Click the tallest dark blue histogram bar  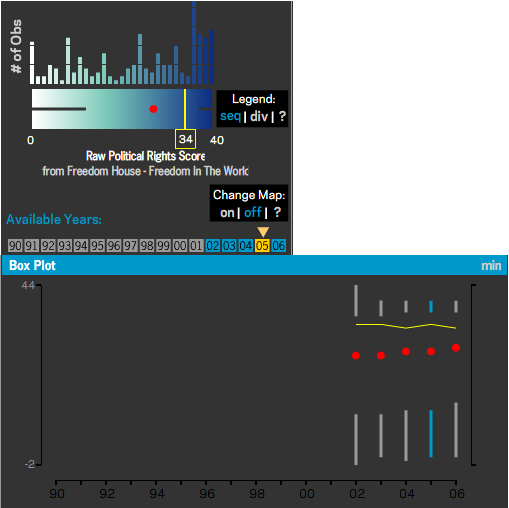(x=194, y=42)
